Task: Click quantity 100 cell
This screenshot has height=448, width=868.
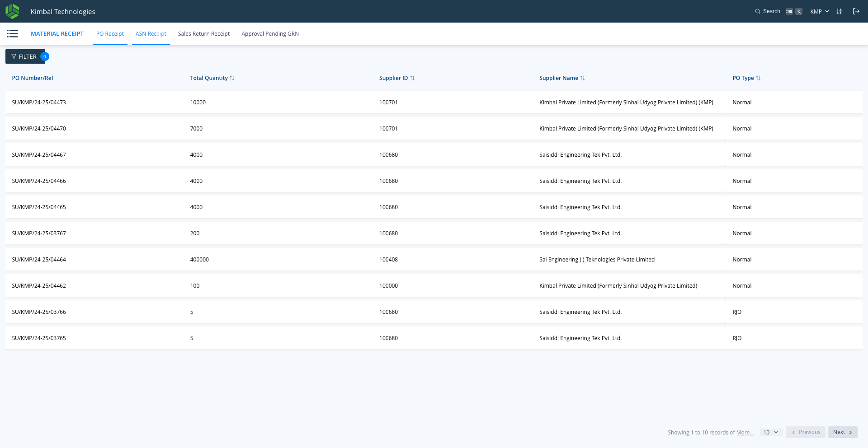Action: tap(195, 286)
